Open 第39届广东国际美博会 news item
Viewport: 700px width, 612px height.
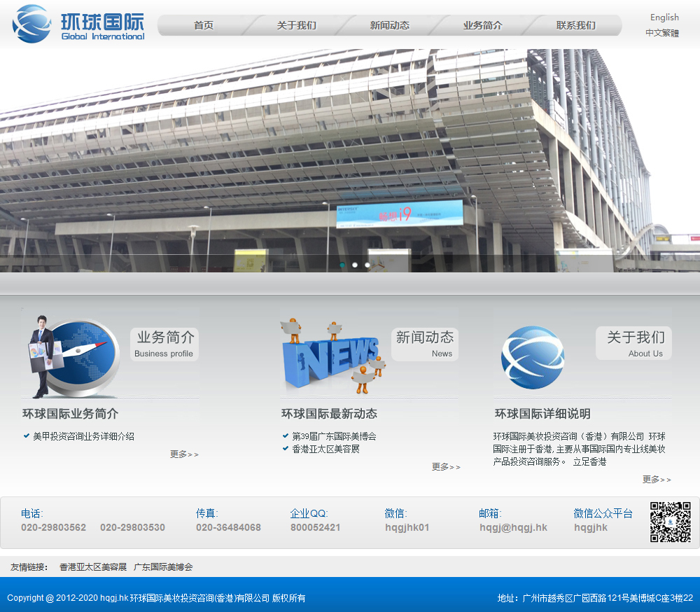334,436
